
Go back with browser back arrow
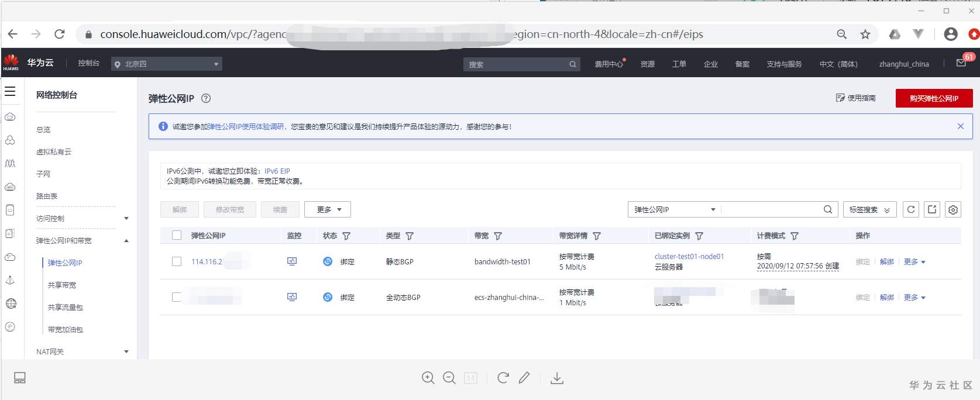[x=13, y=34]
